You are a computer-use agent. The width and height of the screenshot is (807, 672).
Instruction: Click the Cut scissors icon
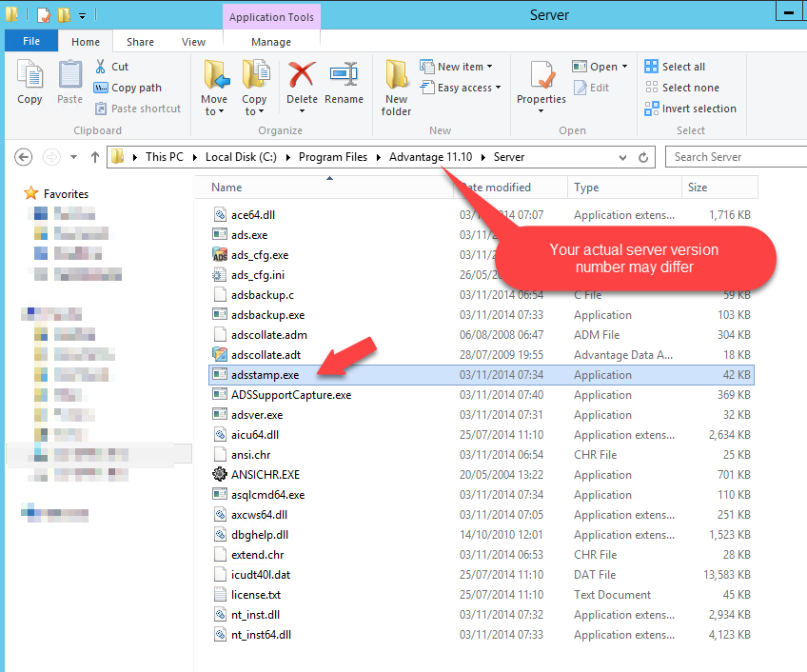tap(101, 67)
